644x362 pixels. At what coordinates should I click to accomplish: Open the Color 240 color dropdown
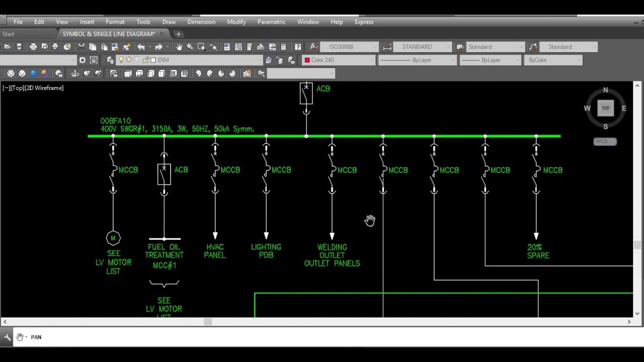pyautogui.click(x=371, y=60)
